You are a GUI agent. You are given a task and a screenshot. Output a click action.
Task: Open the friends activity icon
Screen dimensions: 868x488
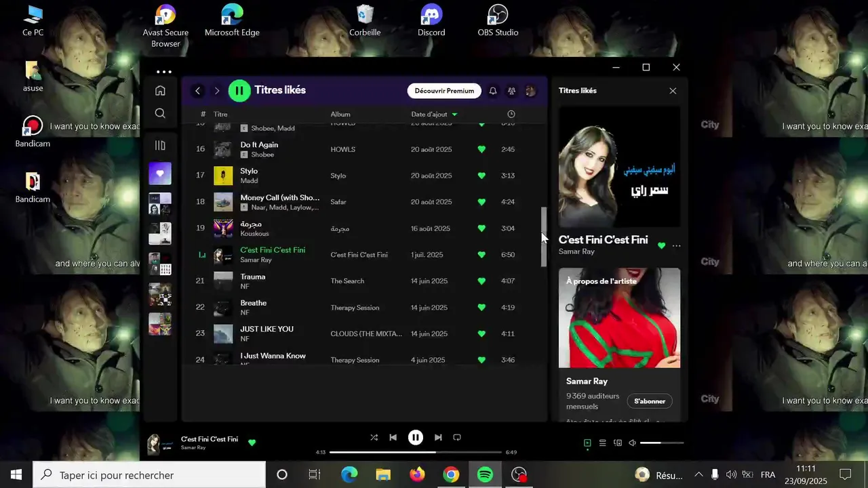click(x=511, y=91)
